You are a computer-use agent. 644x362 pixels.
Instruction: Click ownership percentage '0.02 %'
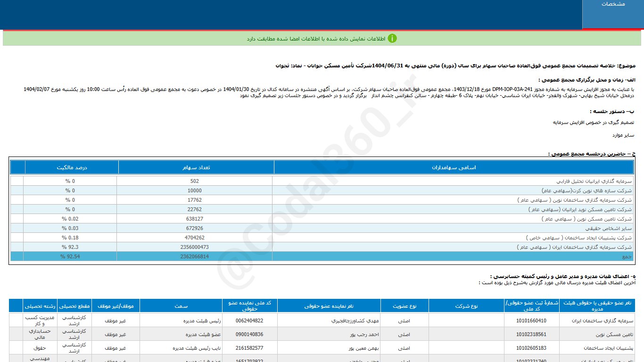tap(70, 219)
